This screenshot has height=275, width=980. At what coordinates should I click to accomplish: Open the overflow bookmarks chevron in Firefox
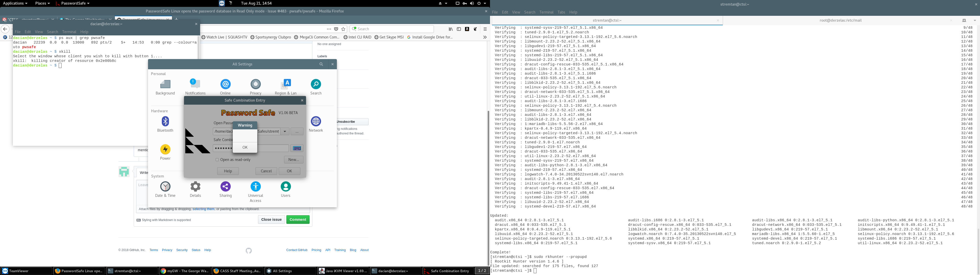pyautogui.click(x=485, y=37)
